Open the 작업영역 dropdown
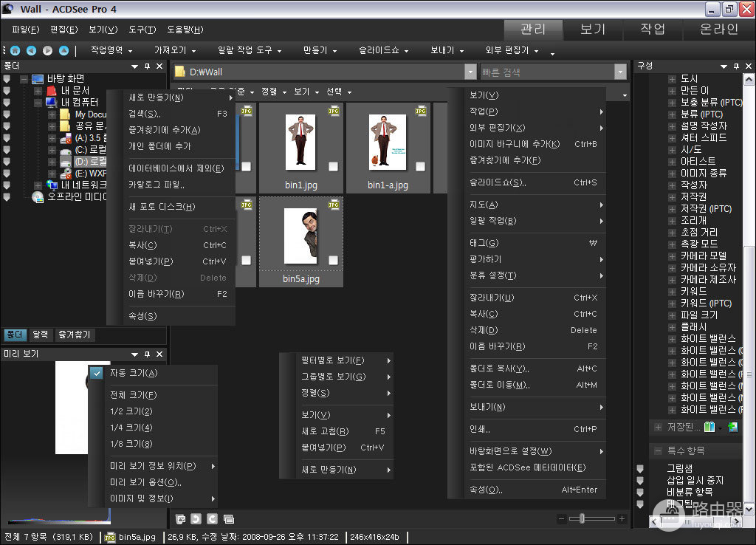The height and width of the screenshot is (545, 756). 111,50
